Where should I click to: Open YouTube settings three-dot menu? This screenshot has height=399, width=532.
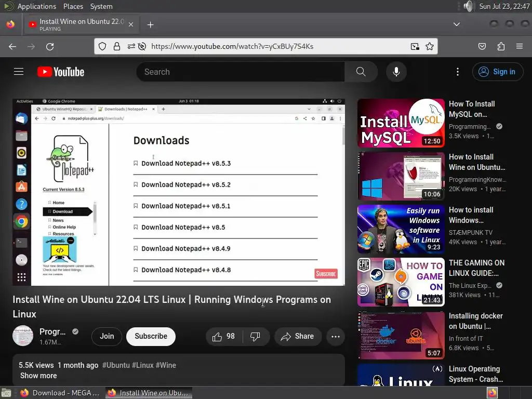point(457,72)
